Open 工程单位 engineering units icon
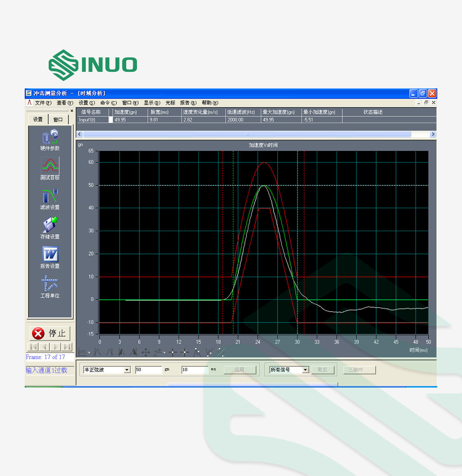Image resolution: width=462 pixels, height=476 pixels. pyautogui.click(x=50, y=284)
